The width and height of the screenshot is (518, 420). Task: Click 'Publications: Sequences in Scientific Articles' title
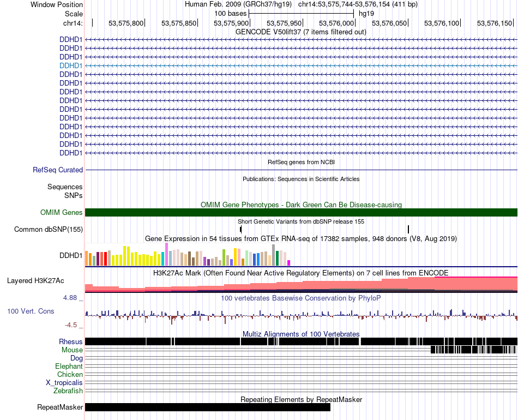tap(301, 179)
